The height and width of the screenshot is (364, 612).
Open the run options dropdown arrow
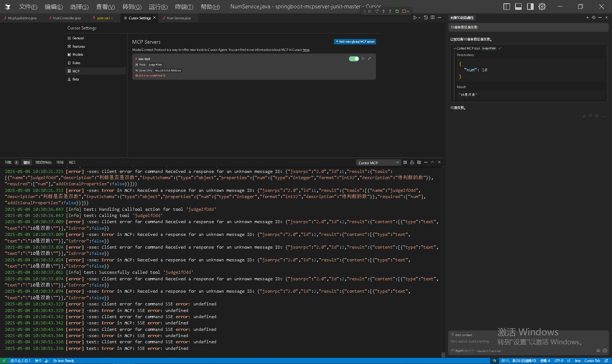point(419,18)
